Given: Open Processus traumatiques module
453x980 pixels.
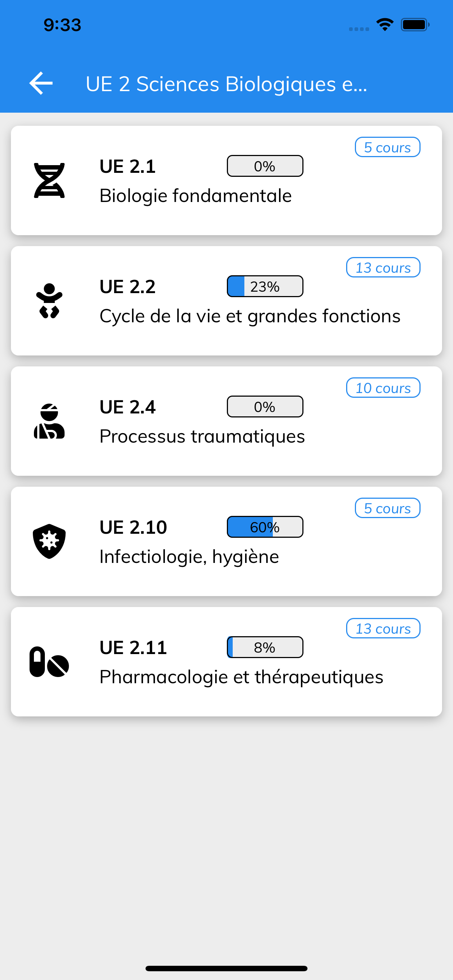Looking at the screenshot, I should pos(226,421).
